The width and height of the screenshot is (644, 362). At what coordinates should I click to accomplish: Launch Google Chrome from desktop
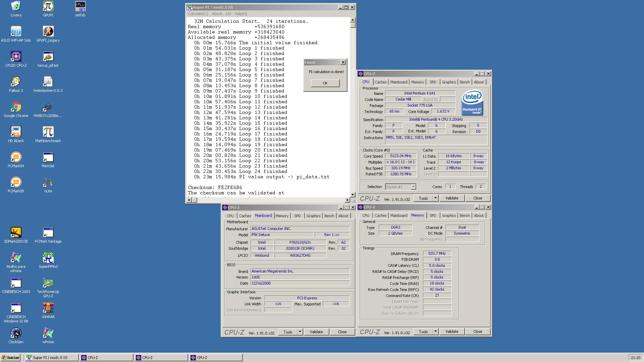16,110
